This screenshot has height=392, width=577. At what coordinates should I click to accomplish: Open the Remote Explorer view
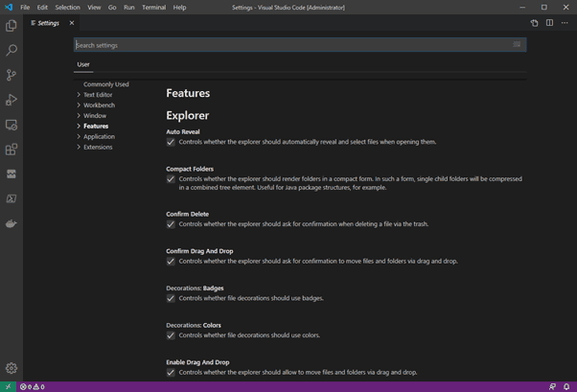[x=12, y=125]
